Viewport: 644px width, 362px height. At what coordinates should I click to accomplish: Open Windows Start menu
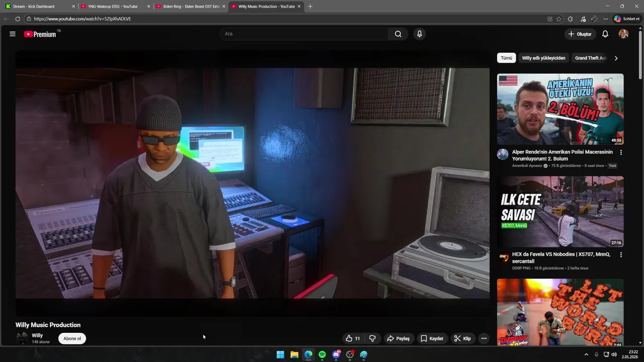point(280,354)
